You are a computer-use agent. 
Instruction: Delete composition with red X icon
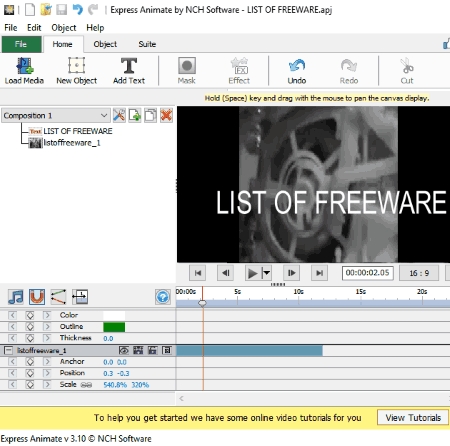166,115
